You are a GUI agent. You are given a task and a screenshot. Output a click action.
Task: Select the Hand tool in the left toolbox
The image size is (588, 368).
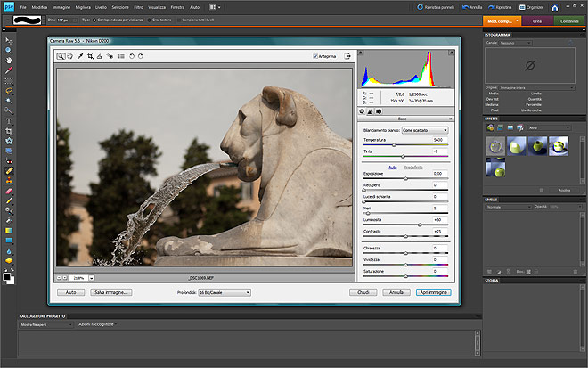[x=9, y=60]
